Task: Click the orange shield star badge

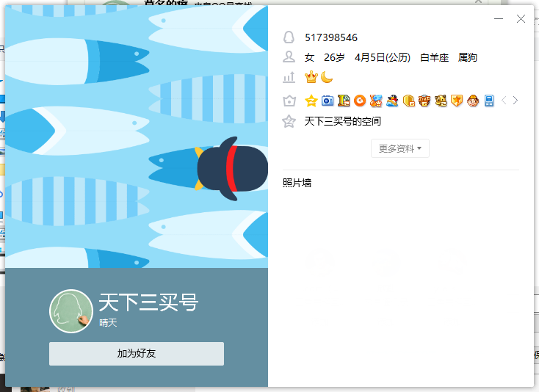Action: [x=457, y=101]
